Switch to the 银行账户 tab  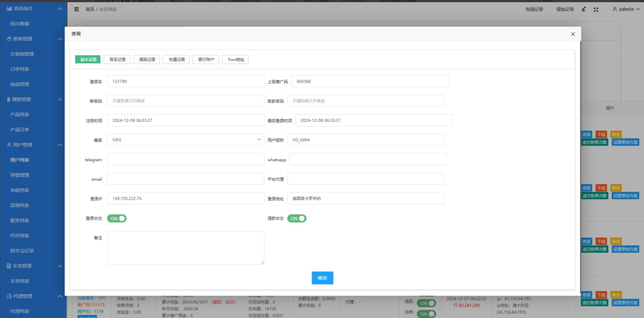click(x=206, y=59)
